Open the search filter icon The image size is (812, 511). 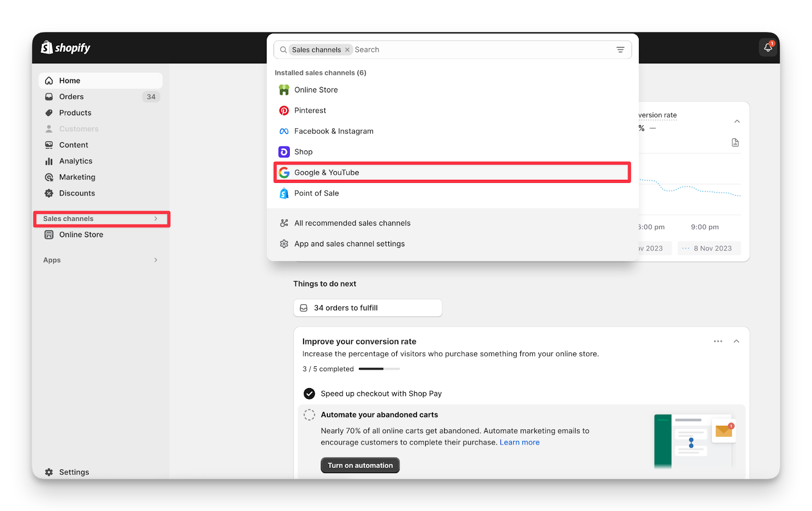tap(620, 50)
